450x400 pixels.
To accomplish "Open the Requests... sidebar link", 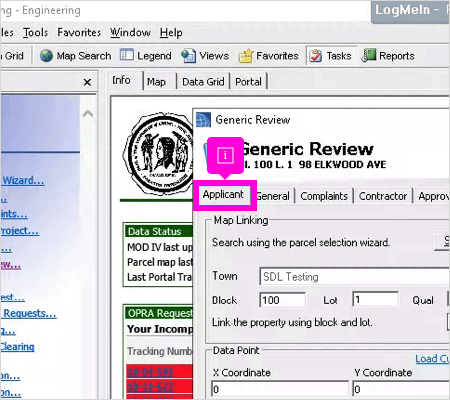I will click(30, 313).
